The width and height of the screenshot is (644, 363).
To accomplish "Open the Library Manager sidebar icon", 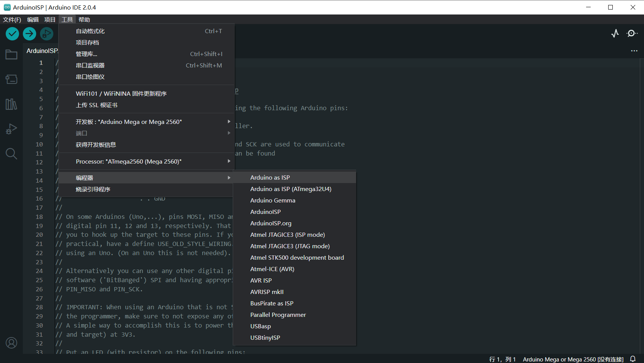I will [x=11, y=104].
